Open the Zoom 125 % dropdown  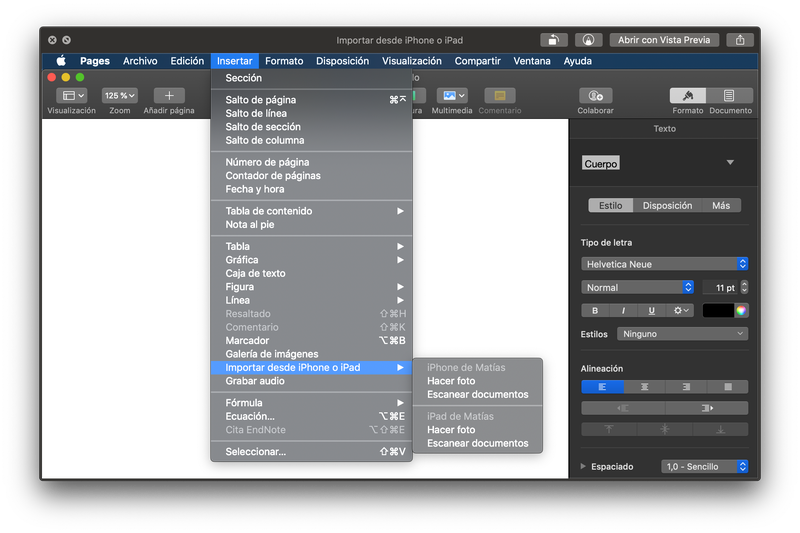click(120, 95)
